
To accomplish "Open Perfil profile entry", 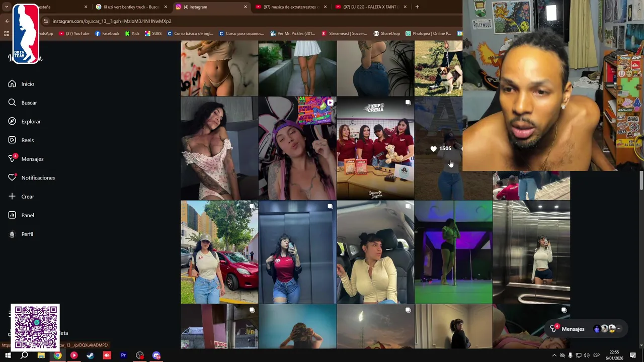I will [21, 234].
